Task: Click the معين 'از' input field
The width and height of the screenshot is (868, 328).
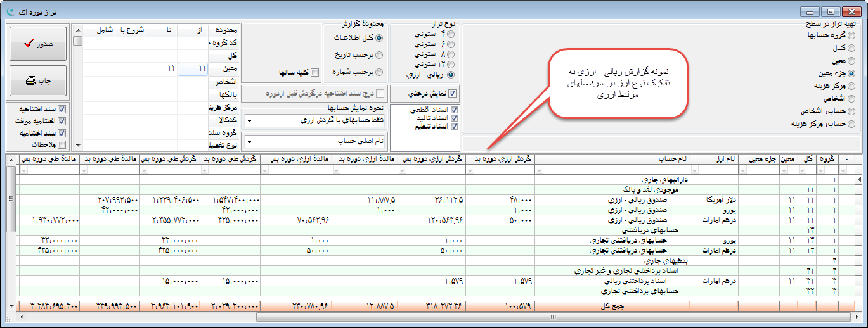Action: tap(193, 68)
